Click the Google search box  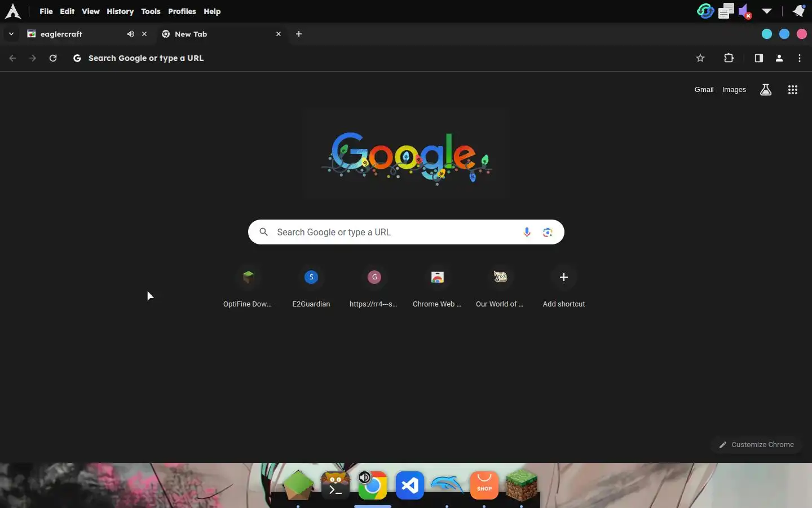point(406,232)
